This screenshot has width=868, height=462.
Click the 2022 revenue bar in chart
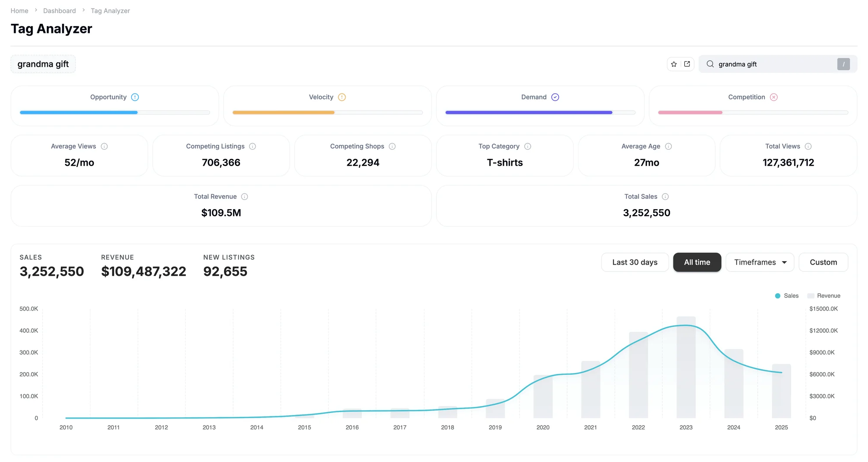(x=638, y=375)
